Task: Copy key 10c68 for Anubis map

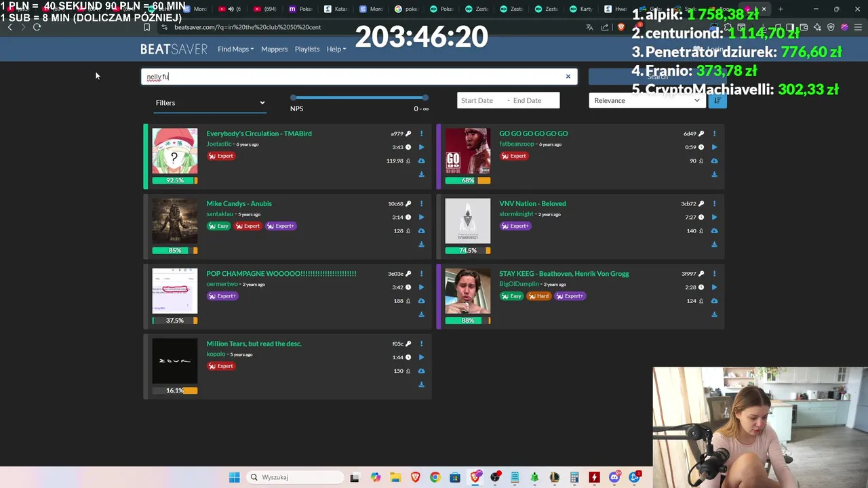Action: (x=408, y=203)
